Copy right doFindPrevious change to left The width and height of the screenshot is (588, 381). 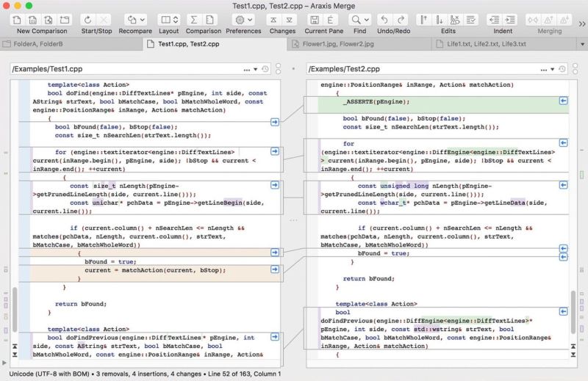(x=563, y=312)
